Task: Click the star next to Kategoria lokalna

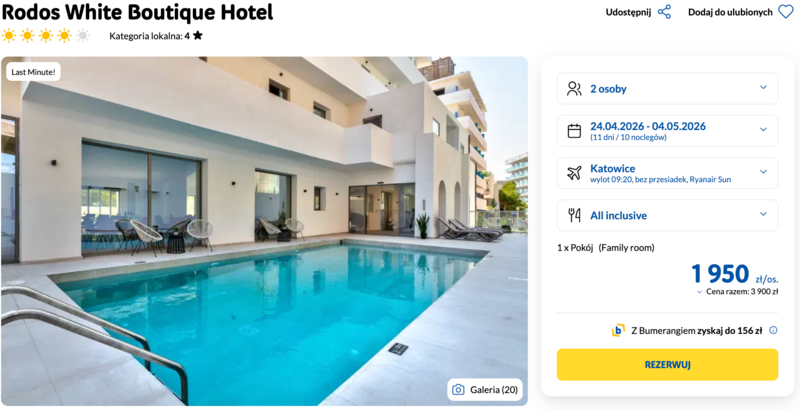Action: [198, 36]
